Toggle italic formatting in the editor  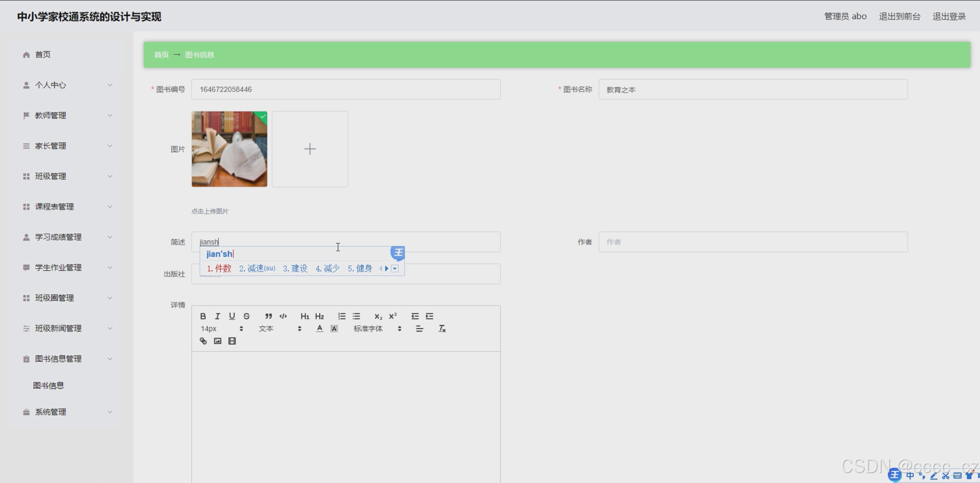(217, 316)
